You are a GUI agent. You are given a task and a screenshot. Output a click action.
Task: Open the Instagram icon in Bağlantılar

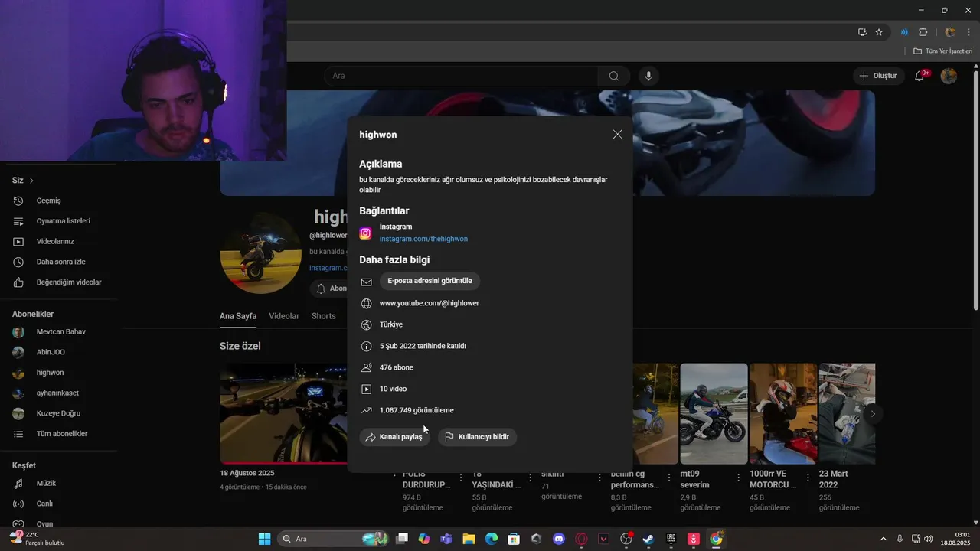(366, 233)
